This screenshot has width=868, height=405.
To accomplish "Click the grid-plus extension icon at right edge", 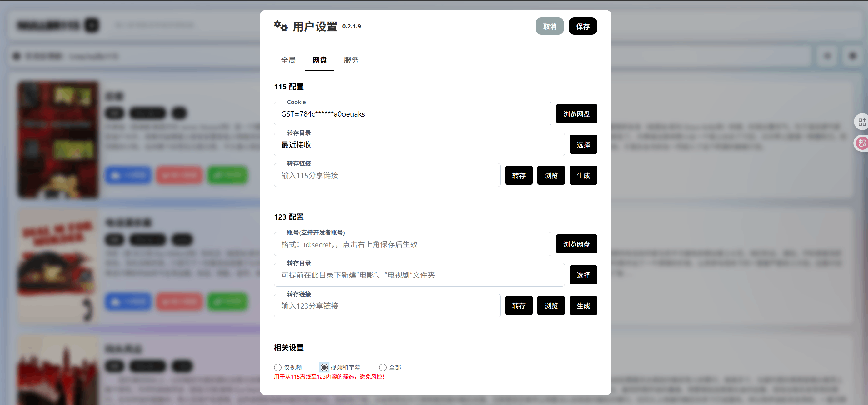I will pos(862,122).
